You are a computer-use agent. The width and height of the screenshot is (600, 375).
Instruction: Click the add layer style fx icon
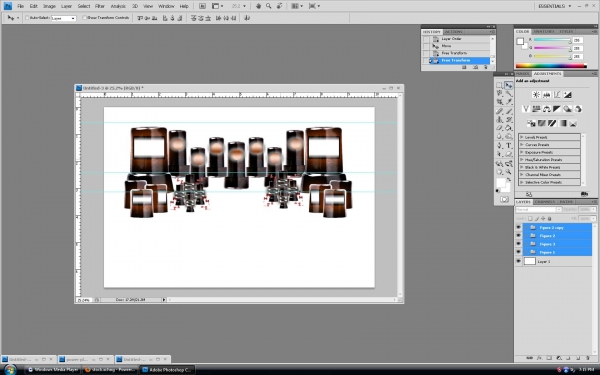539,358
